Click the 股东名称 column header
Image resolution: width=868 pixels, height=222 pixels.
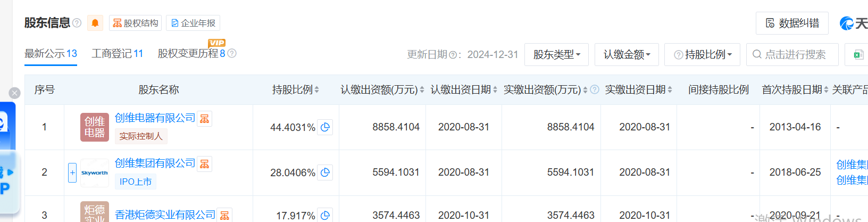(x=158, y=89)
